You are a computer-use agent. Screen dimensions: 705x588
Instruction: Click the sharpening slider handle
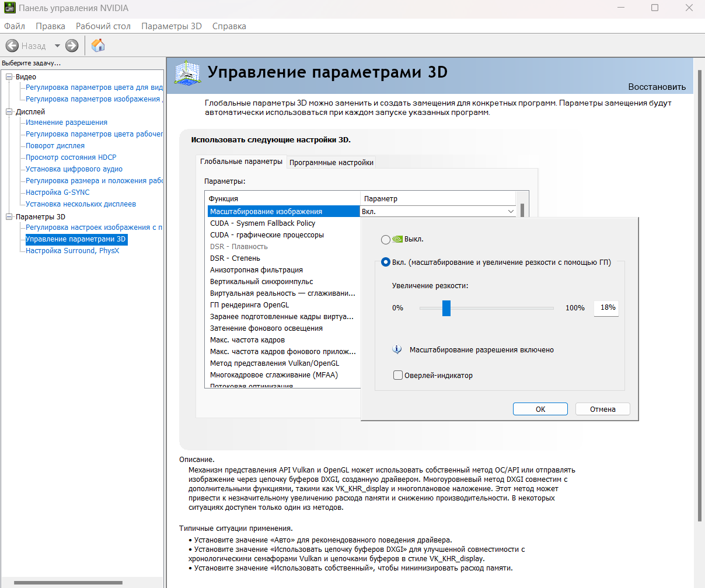446,308
